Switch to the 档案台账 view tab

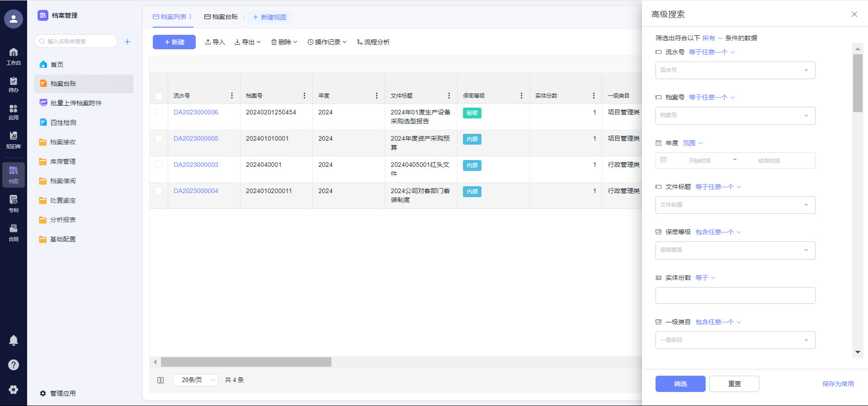(x=221, y=17)
